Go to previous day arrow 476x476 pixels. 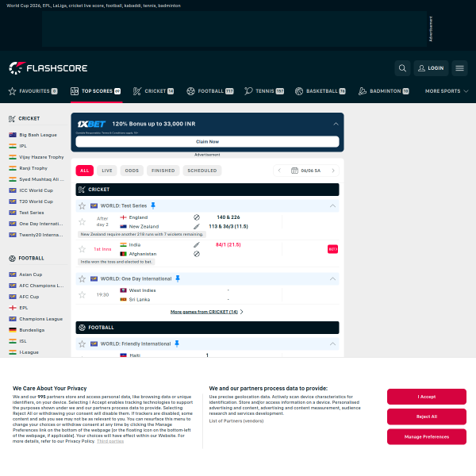point(279,171)
